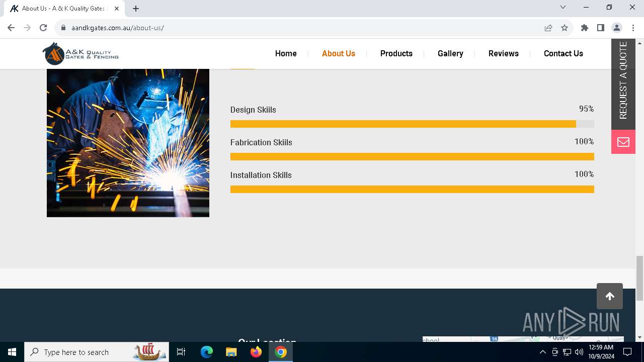Click the pink envelope email icon
The width and height of the screenshot is (644, 362).
(623, 142)
